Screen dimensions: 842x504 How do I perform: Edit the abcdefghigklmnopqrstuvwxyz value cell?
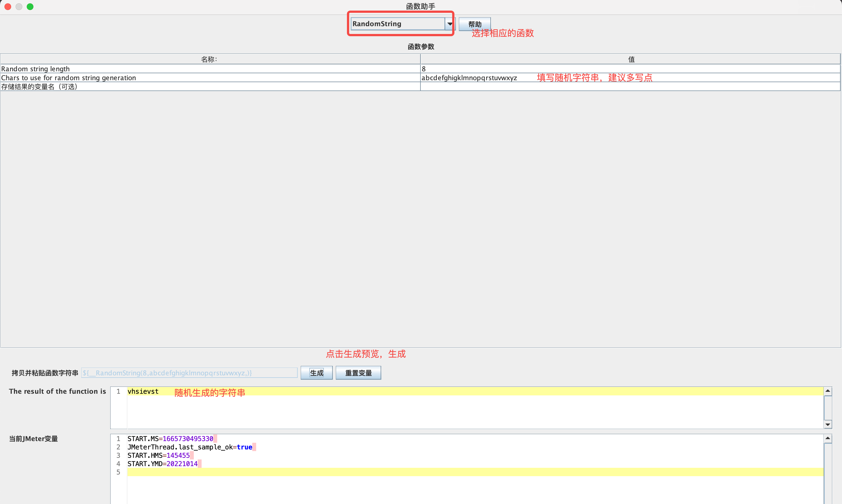coord(630,77)
